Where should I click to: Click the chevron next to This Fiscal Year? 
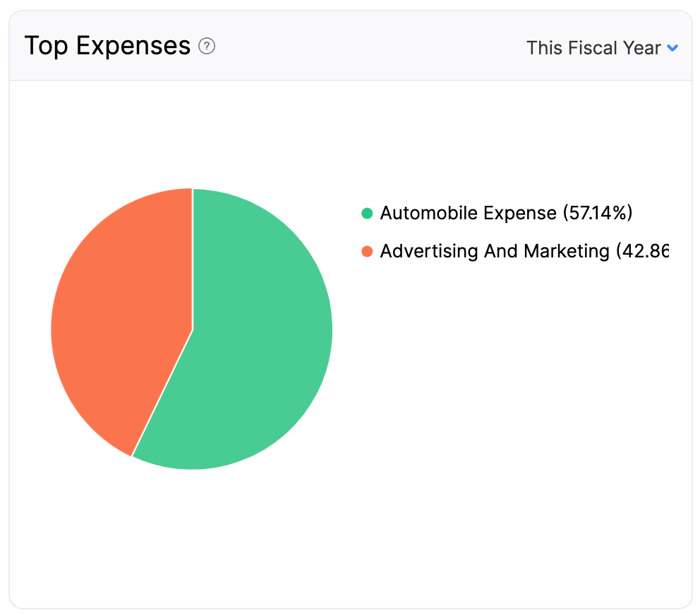point(671,48)
